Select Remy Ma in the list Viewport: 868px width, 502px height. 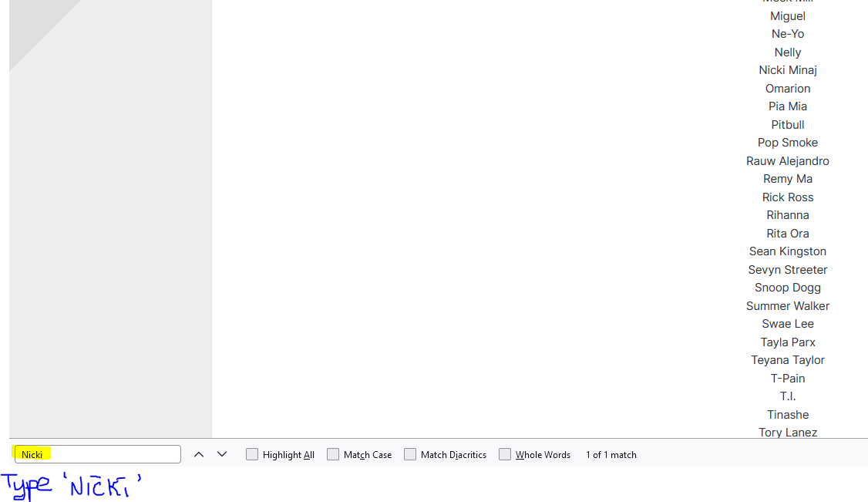coord(788,179)
